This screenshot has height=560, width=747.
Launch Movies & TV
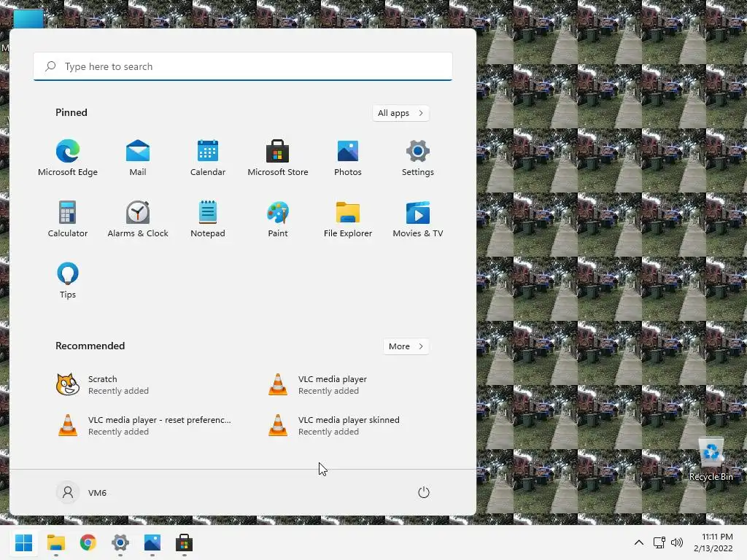point(418,219)
